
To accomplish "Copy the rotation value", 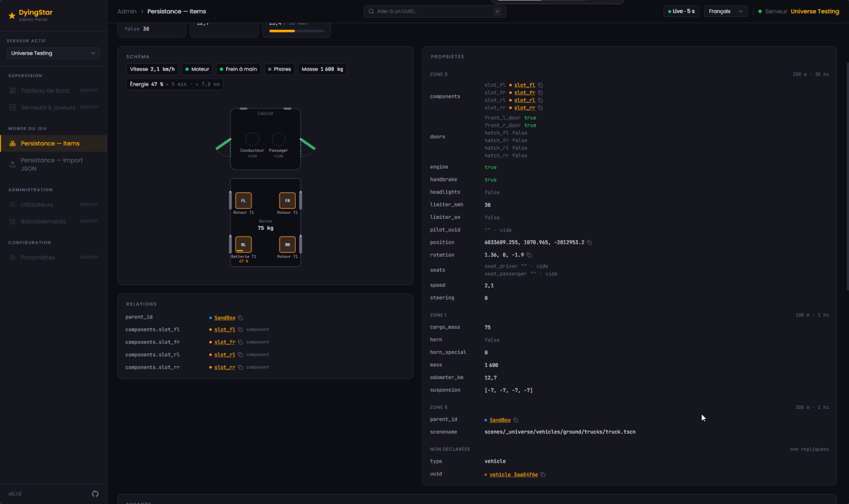I will tap(529, 255).
